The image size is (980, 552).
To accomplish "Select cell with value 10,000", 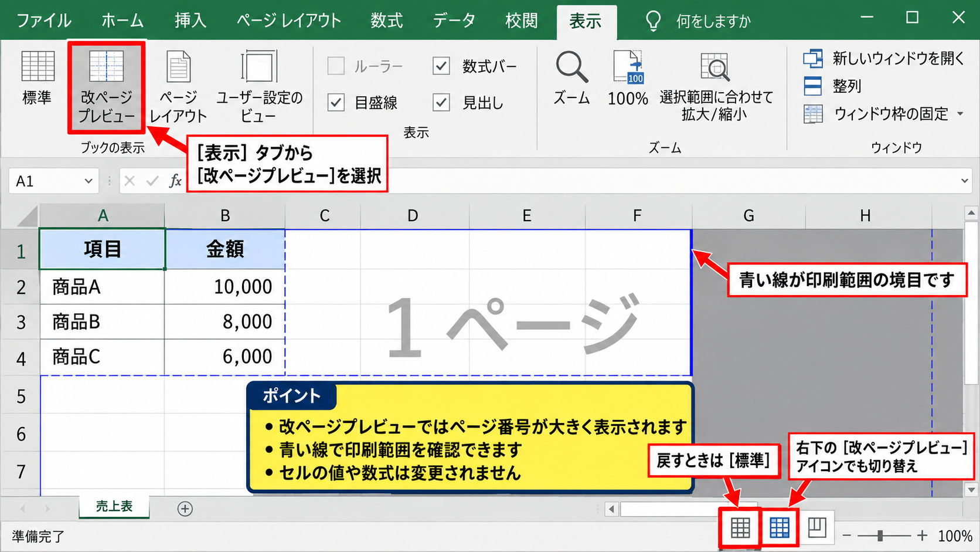I will (x=225, y=287).
